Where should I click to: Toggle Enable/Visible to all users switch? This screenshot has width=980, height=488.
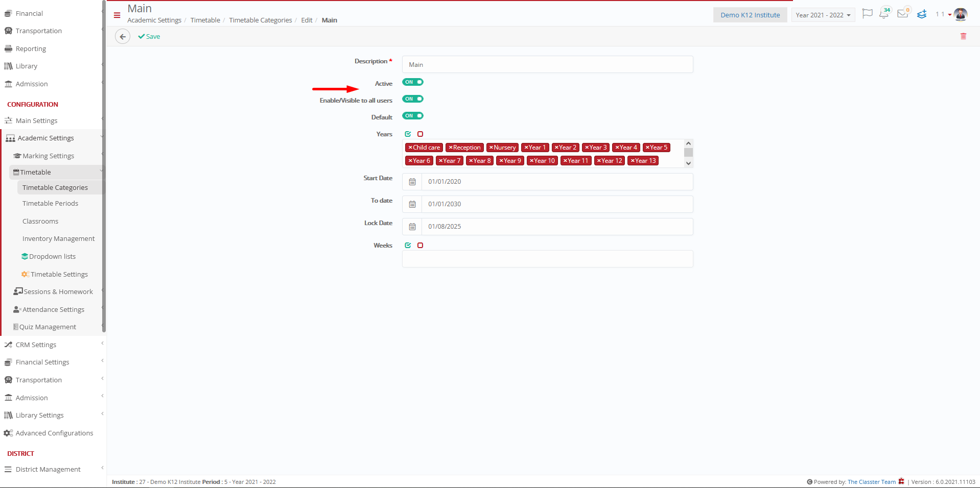click(x=413, y=99)
